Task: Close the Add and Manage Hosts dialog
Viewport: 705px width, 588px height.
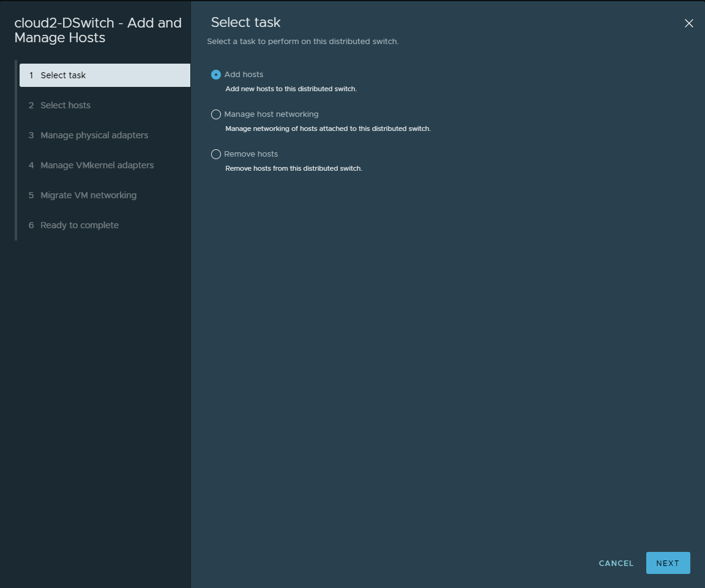Action: (688, 23)
